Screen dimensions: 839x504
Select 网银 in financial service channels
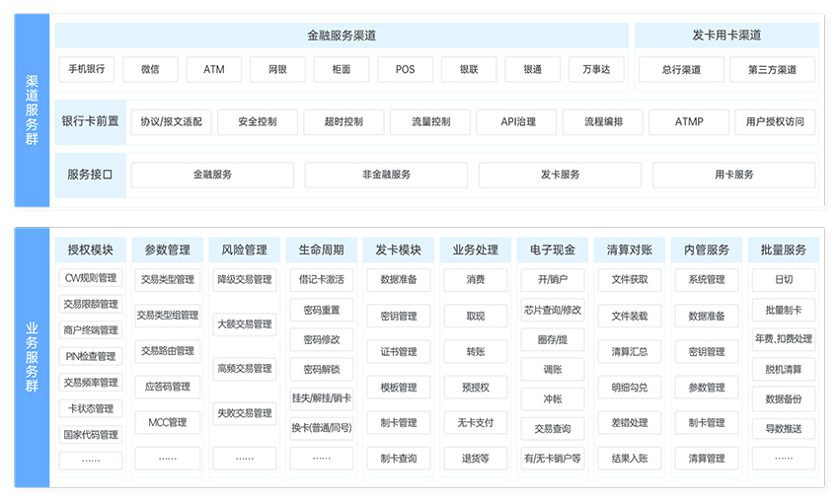pos(277,69)
